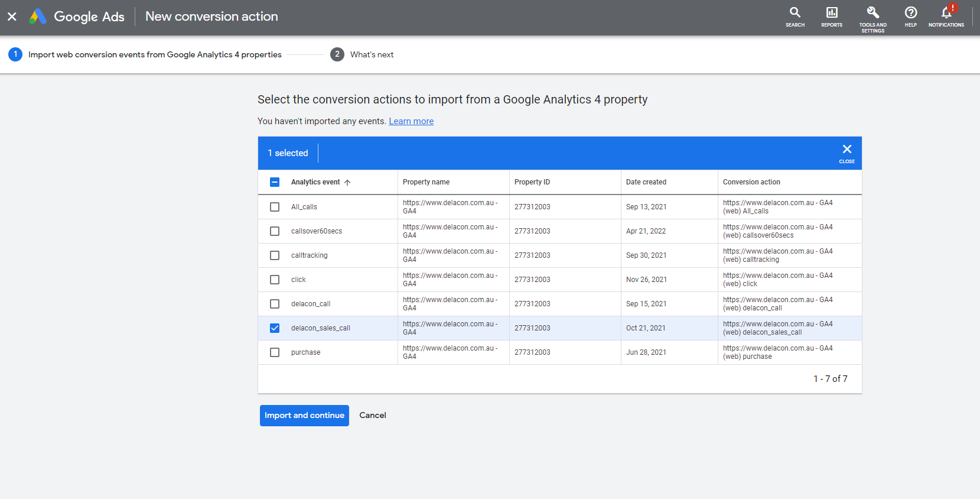Screen dimensions: 980x499
Task: Close the selection bar with X icon
Action: coord(847,153)
